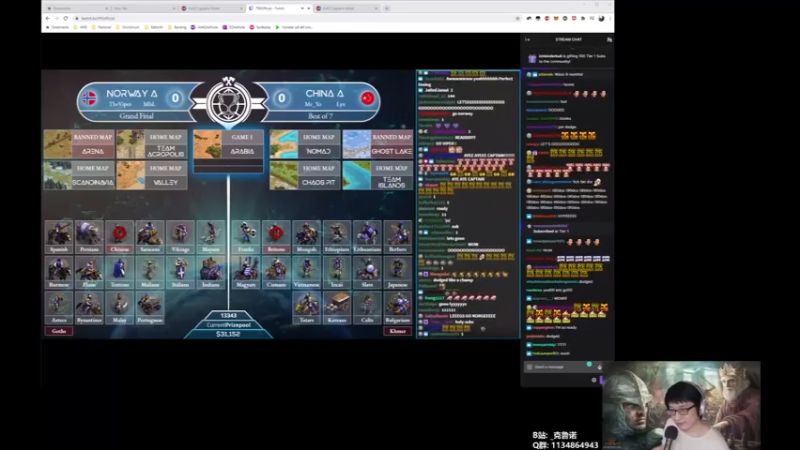Click the gifted subs banner atop chat

(567, 58)
